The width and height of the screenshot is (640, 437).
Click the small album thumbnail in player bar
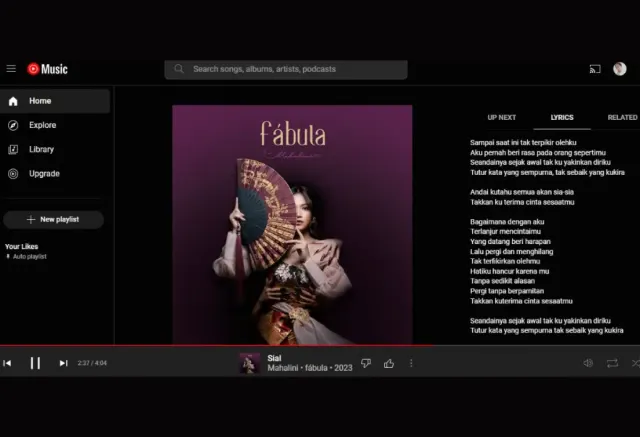pos(249,363)
